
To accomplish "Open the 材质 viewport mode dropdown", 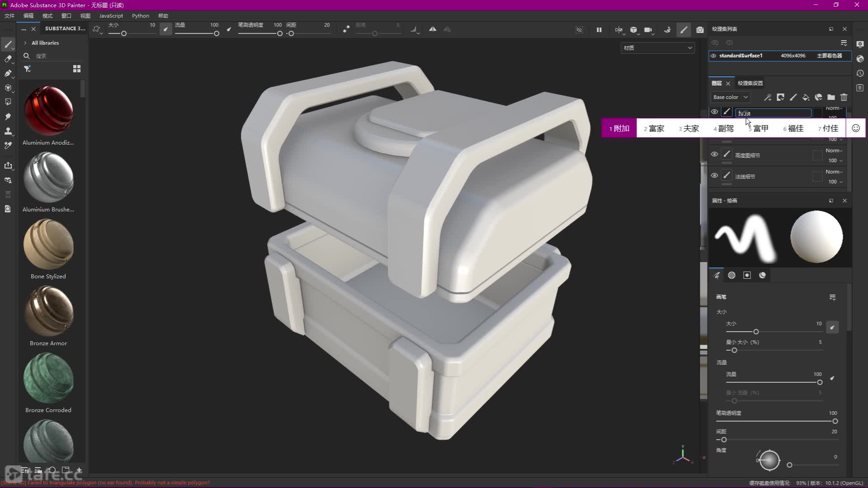I will (657, 48).
